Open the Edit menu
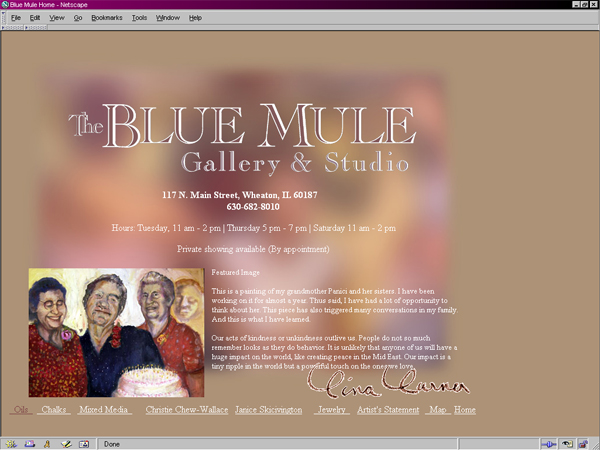The image size is (600, 450). [35, 18]
